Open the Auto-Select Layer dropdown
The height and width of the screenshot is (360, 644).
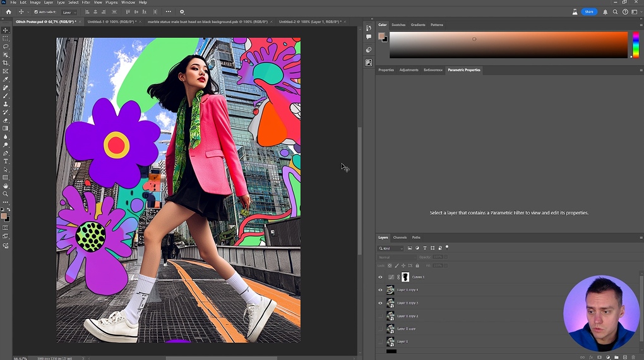(69, 12)
